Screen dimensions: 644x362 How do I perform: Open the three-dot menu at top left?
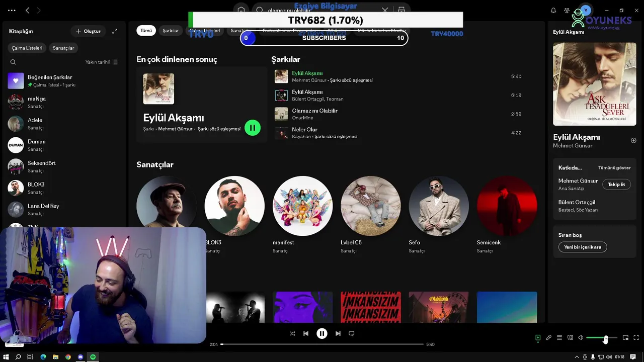coord(12,10)
